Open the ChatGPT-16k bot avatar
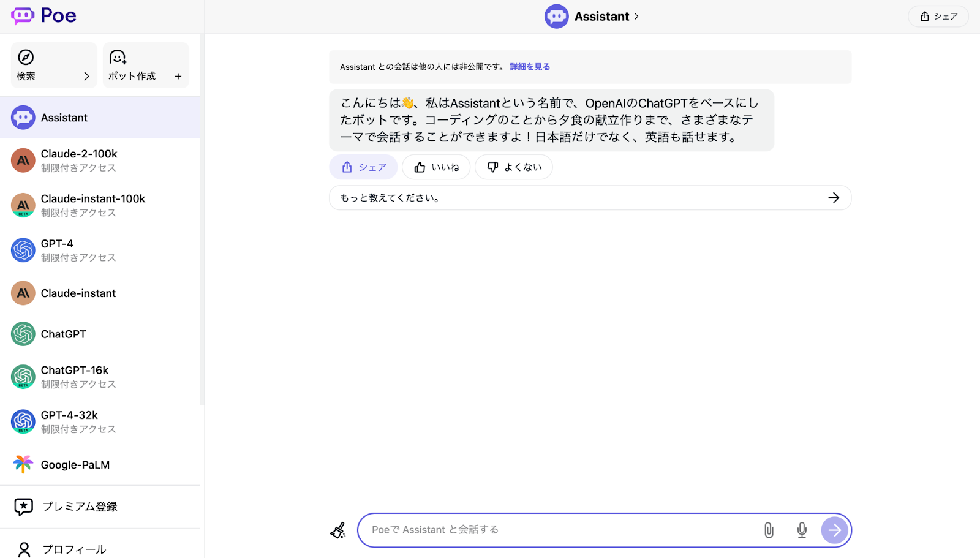The height and width of the screenshot is (558, 980). click(x=23, y=377)
